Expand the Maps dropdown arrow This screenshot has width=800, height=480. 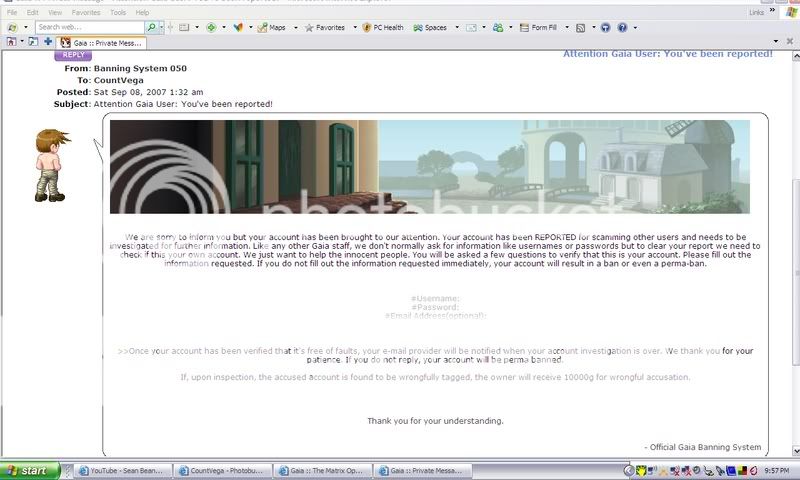click(x=295, y=28)
